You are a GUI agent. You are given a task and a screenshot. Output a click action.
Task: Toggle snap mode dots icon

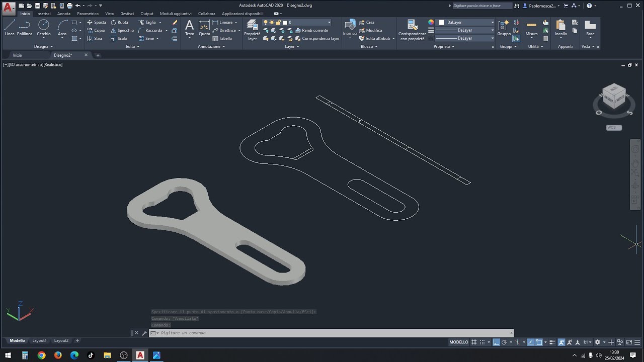coord(482,342)
